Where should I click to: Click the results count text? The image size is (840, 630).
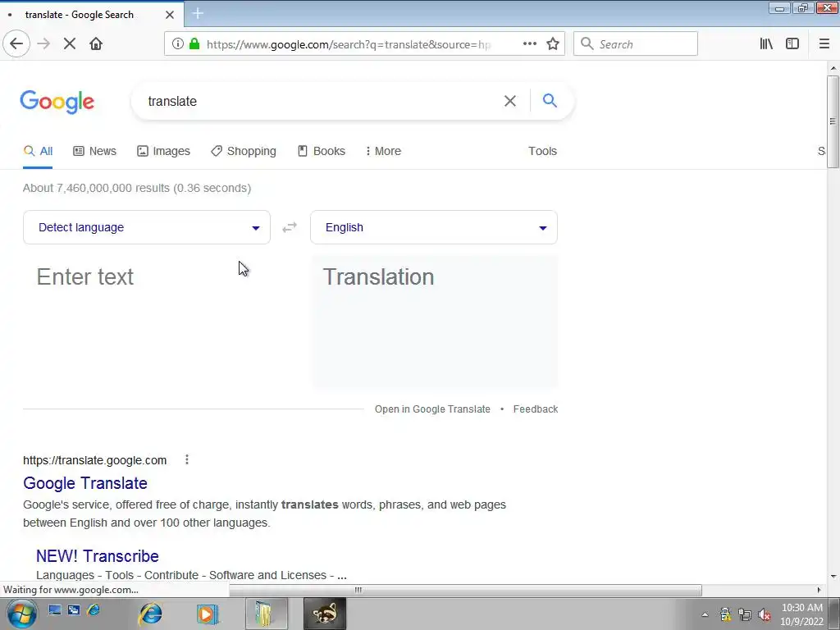137,188
